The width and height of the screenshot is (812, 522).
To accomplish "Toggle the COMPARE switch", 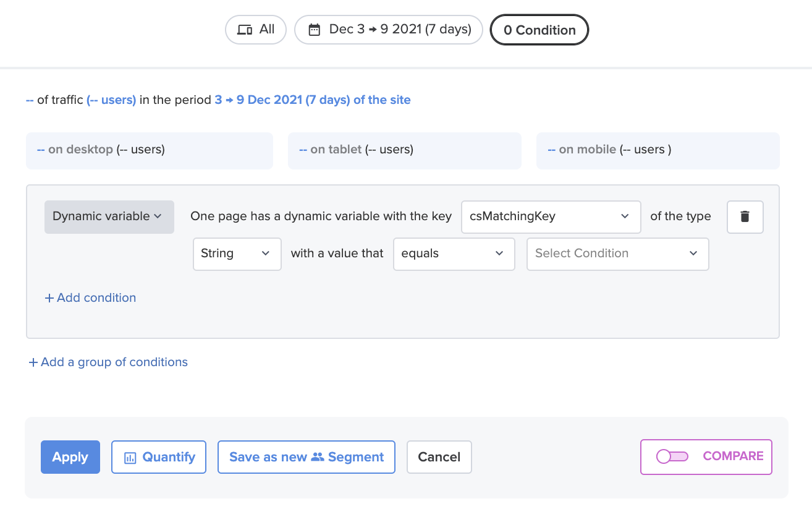I will [x=672, y=456].
